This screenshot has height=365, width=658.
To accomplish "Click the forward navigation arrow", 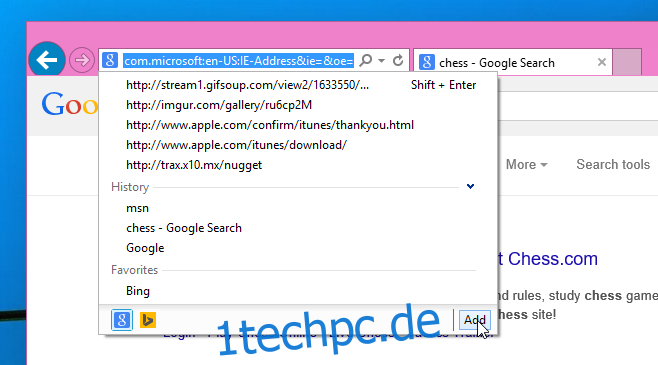I will click(82, 60).
